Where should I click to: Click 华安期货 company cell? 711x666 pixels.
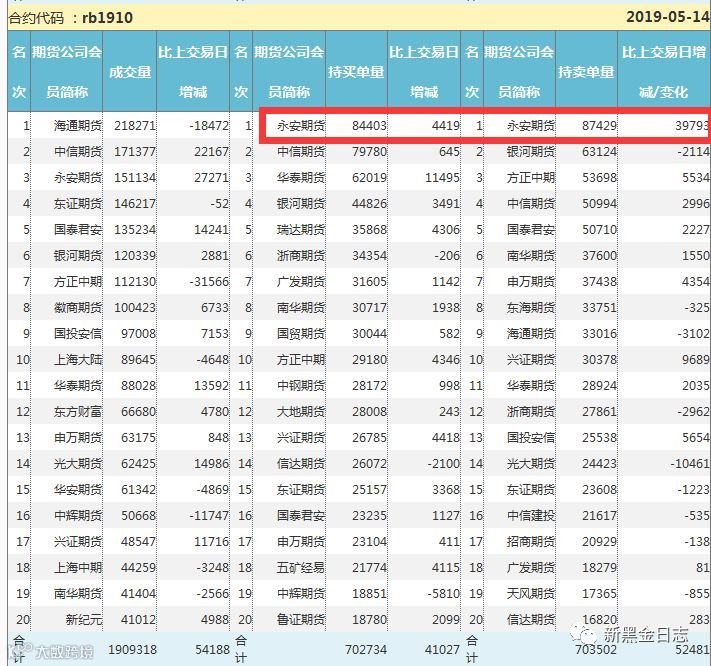point(78,490)
